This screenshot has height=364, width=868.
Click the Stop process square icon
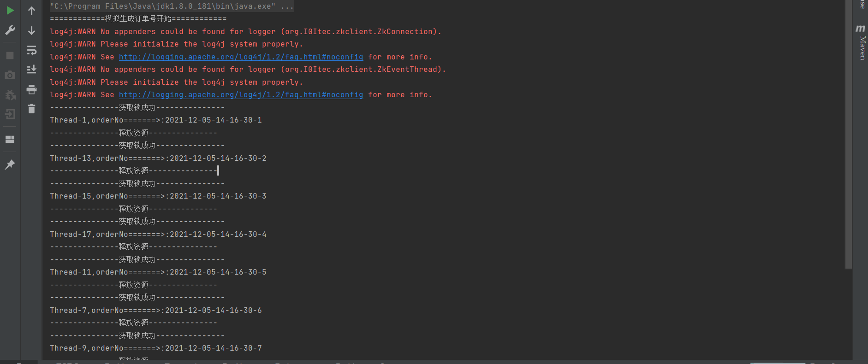pyautogui.click(x=10, y=55)
